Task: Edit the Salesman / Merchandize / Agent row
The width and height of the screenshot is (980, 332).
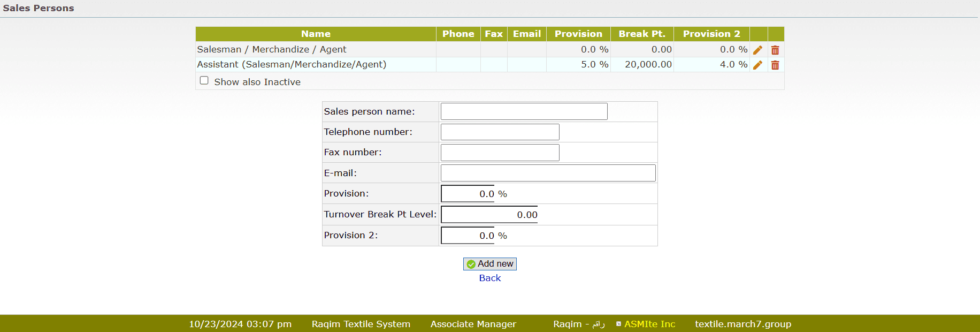Action: tap(757, 50)
